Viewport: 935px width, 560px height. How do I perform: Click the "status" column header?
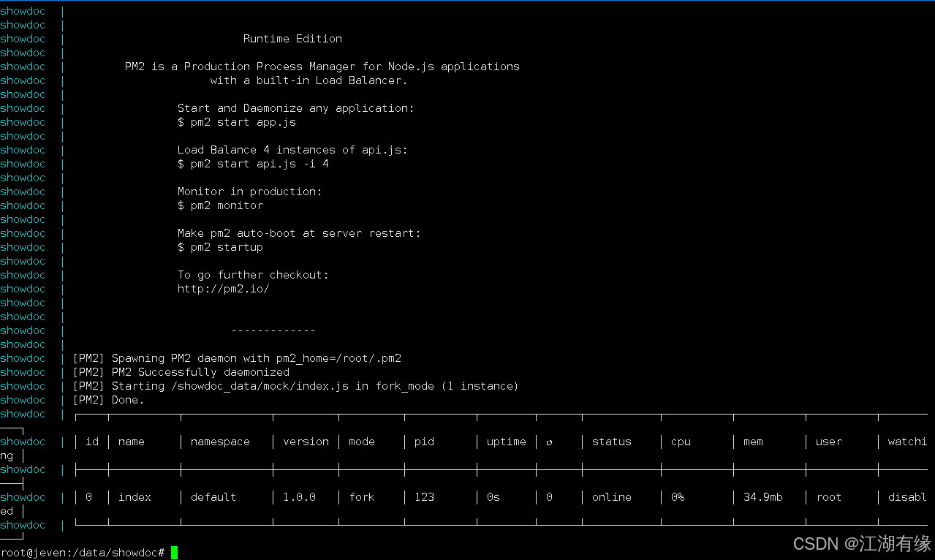click(612, 442)
